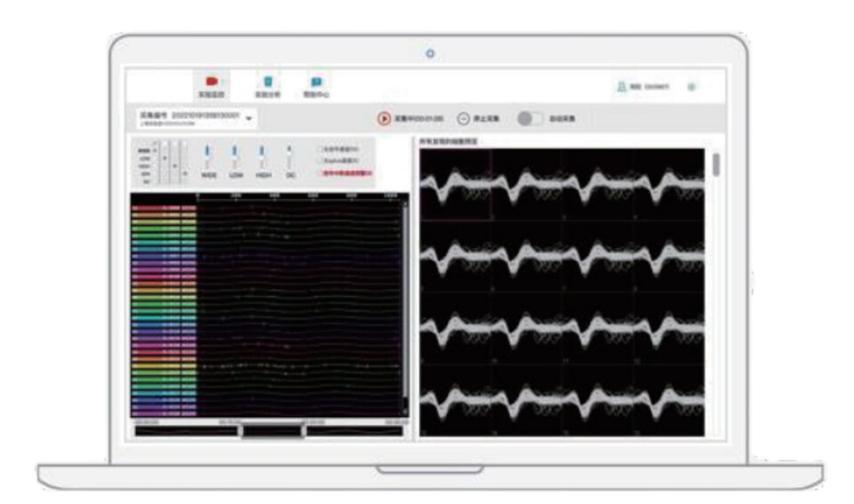This screenshot has width=854, height=504.
Task: Adjust the HIGH slider
Action: [x=262, y=157]
